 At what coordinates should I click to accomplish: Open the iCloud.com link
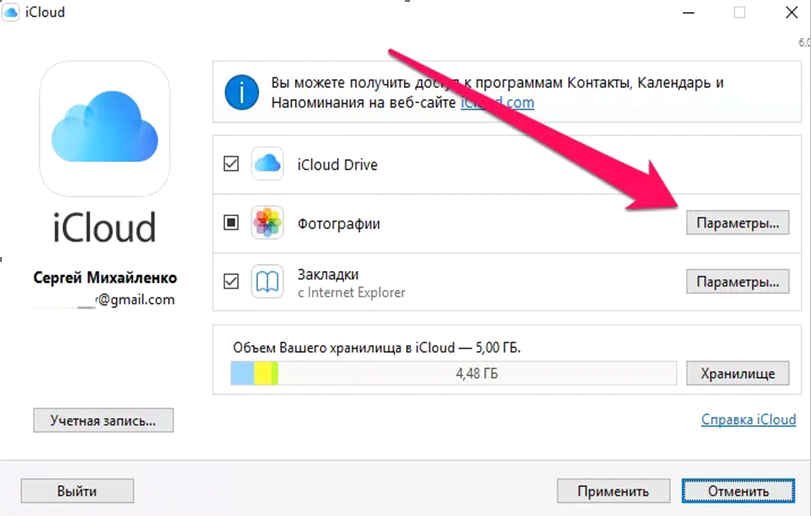[497, 103]
